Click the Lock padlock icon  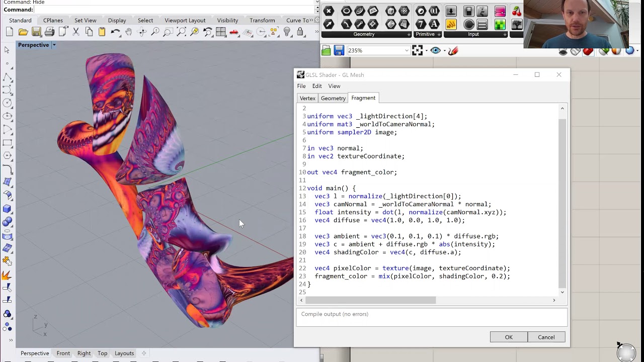coord(300,32)
